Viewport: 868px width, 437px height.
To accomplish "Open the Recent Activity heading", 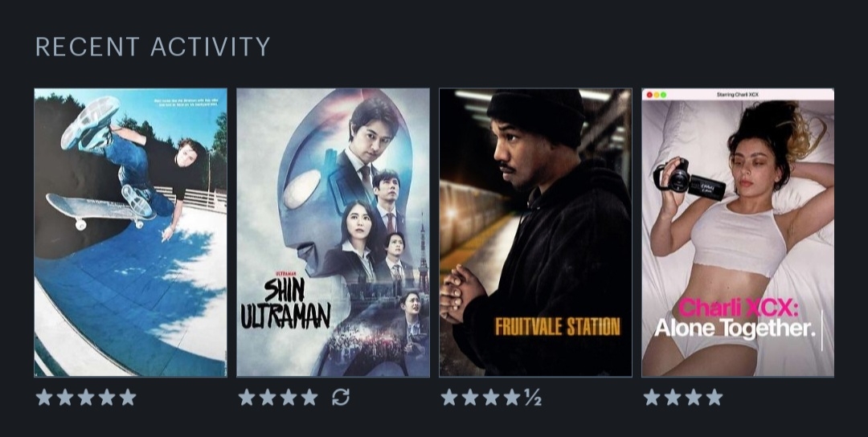I will click(x=153, y=47).
